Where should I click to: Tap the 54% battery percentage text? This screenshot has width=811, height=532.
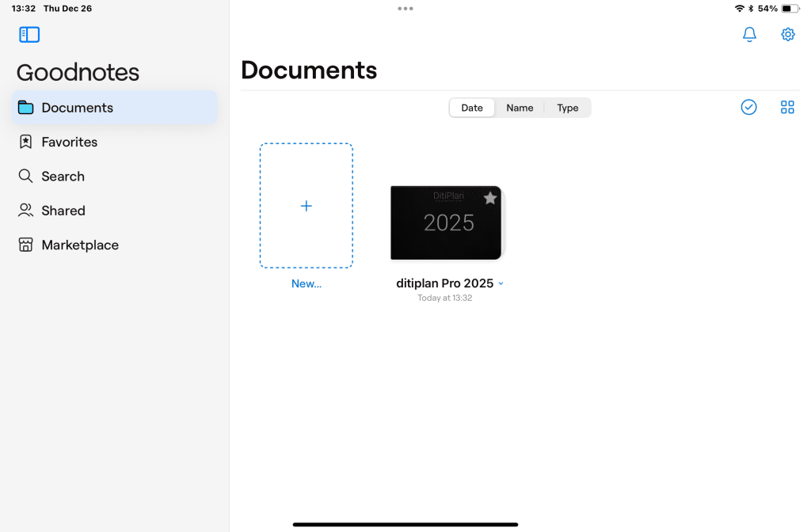[767, 8]
